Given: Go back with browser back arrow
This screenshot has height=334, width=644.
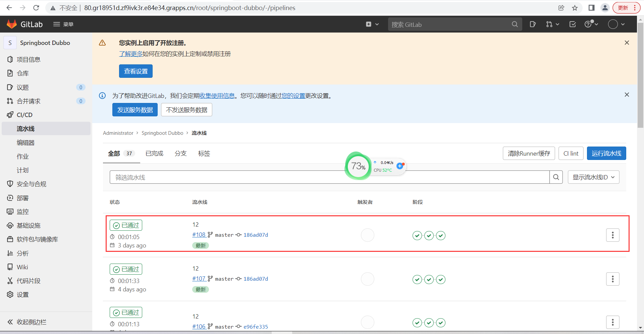Looking at the screenshot, I should 9,8.
